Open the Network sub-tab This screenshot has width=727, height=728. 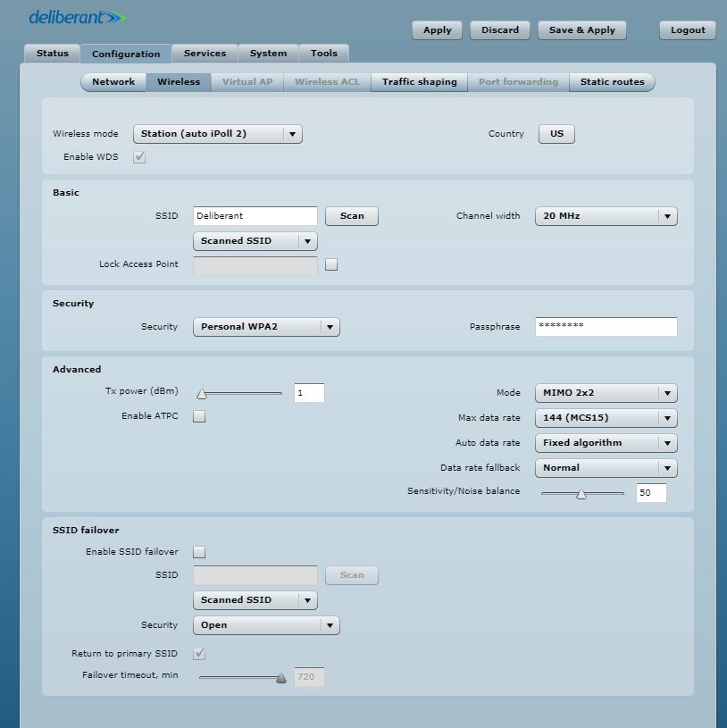(x=113, y=82)
